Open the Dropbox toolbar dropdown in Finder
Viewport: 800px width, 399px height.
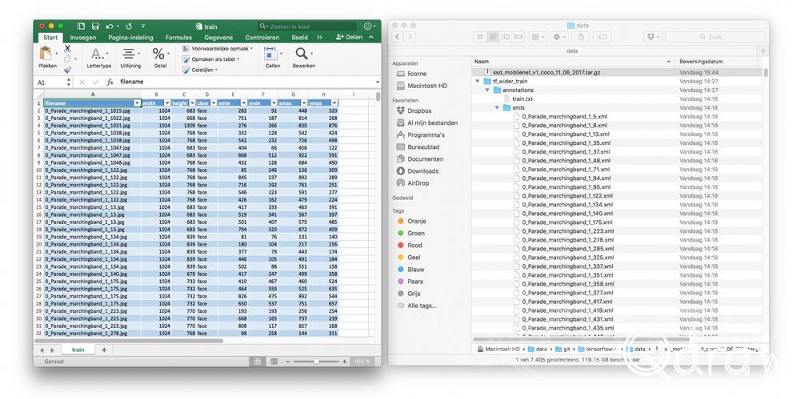coord(653,37)
